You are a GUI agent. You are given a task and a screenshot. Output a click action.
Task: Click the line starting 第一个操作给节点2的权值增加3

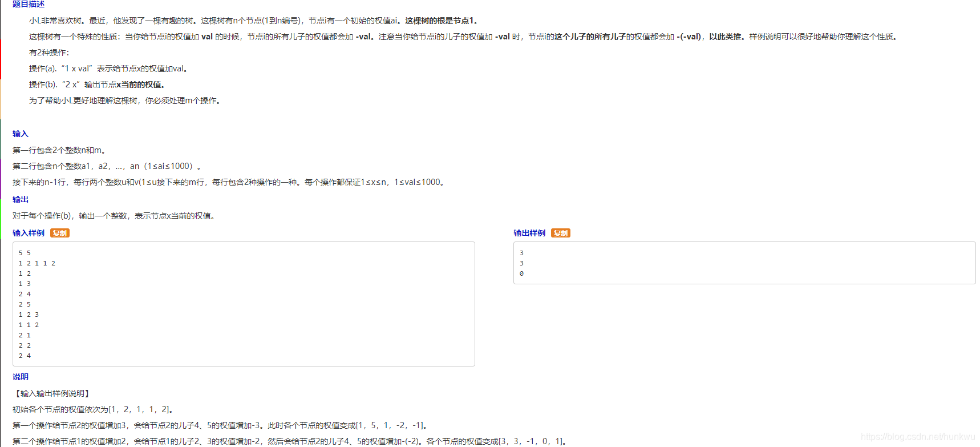point(221,425)
